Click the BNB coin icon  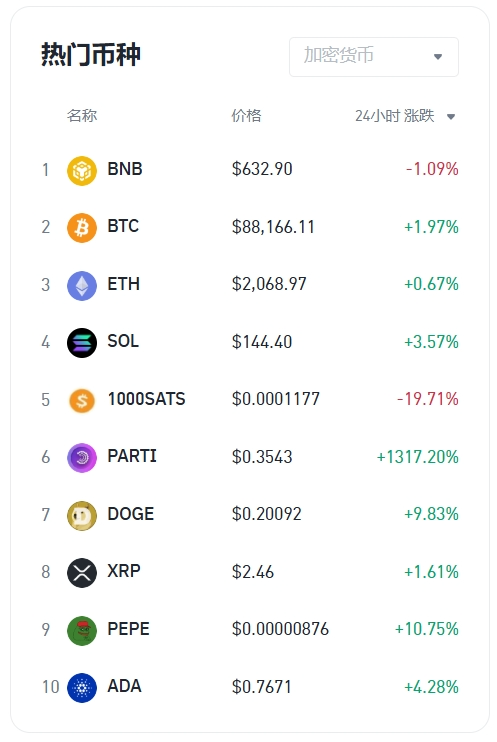click(x=82, y=170)
